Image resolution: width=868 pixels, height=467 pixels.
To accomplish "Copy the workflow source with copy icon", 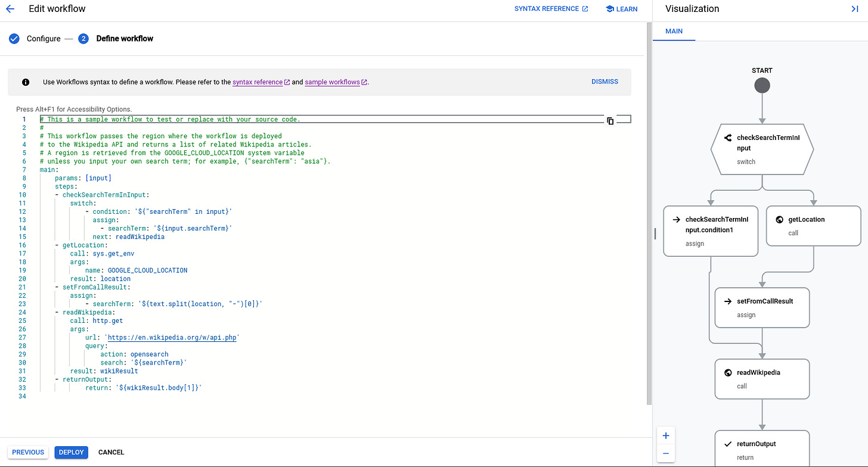I will 610,121.
